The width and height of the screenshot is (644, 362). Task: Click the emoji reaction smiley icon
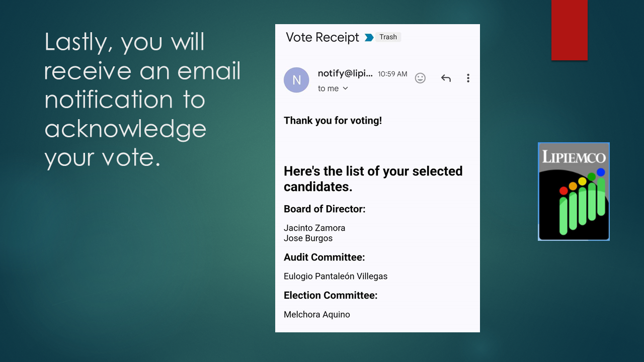[x=420, y=78]
